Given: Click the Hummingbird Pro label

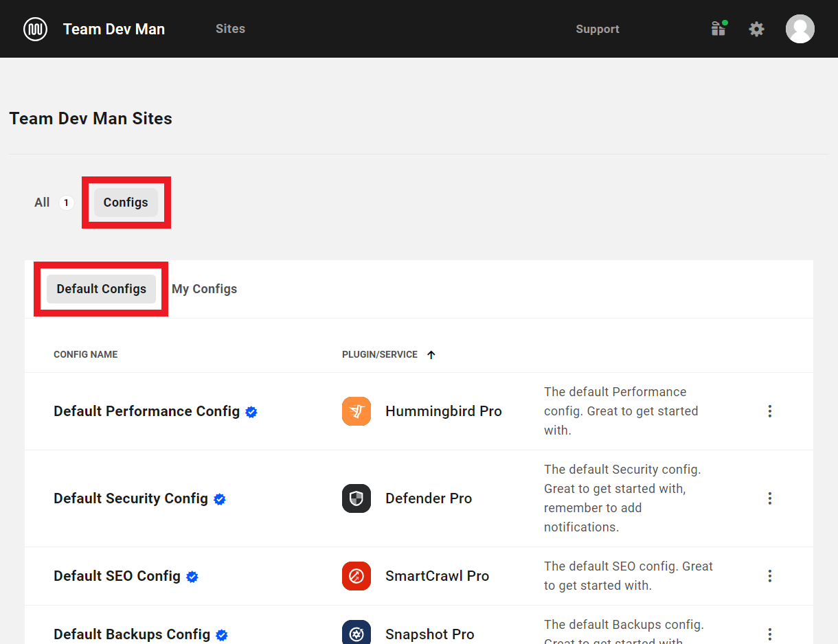Looking at the screenshot, I should 444,411.
